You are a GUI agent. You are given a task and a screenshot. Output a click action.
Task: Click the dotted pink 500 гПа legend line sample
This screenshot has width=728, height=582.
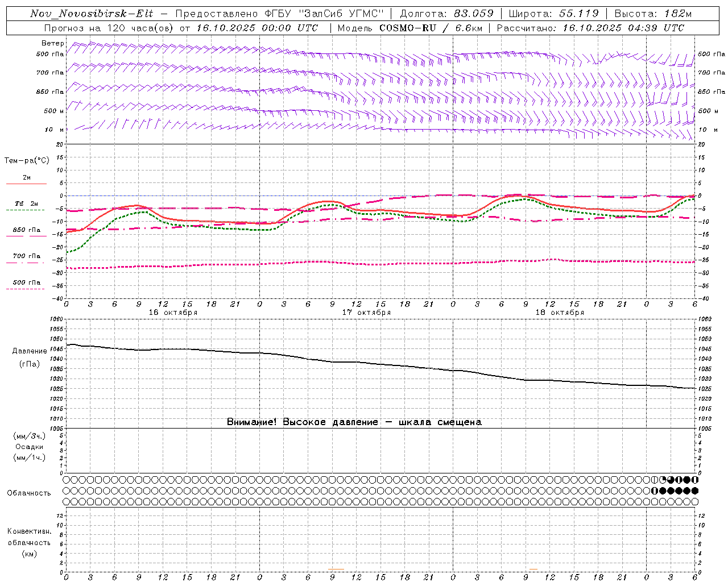26,289
